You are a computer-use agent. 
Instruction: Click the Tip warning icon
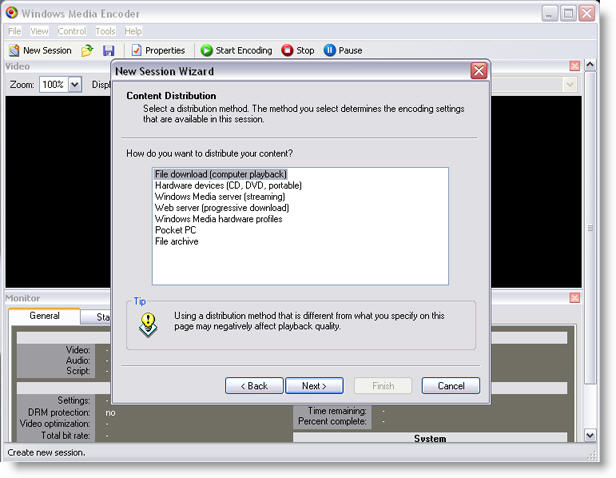tap(148, 325)
